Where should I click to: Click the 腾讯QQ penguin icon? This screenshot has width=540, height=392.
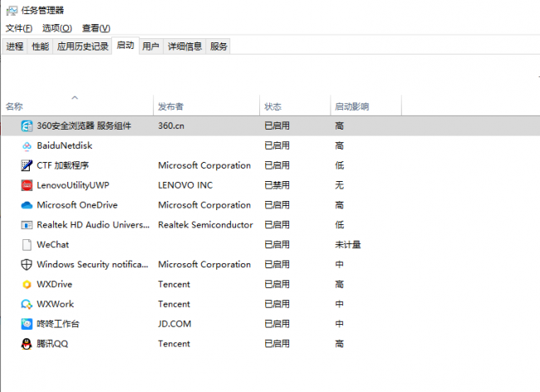(27, 344)
